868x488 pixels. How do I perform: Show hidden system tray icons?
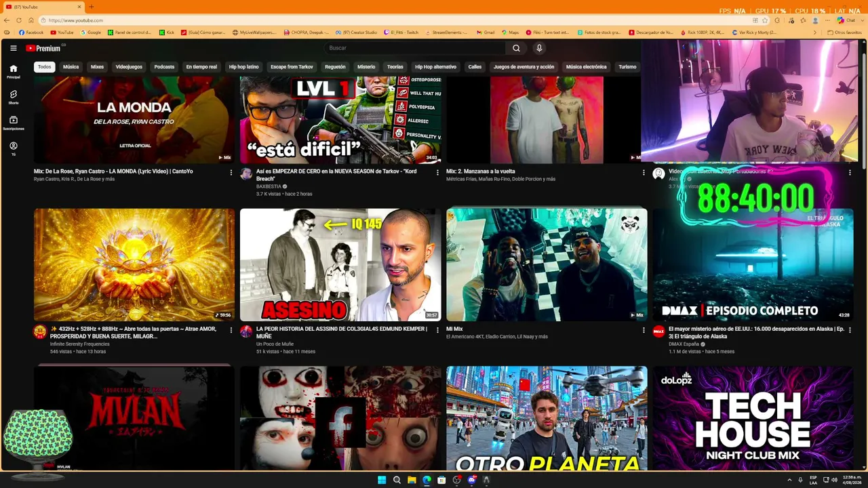pos(789,480)
